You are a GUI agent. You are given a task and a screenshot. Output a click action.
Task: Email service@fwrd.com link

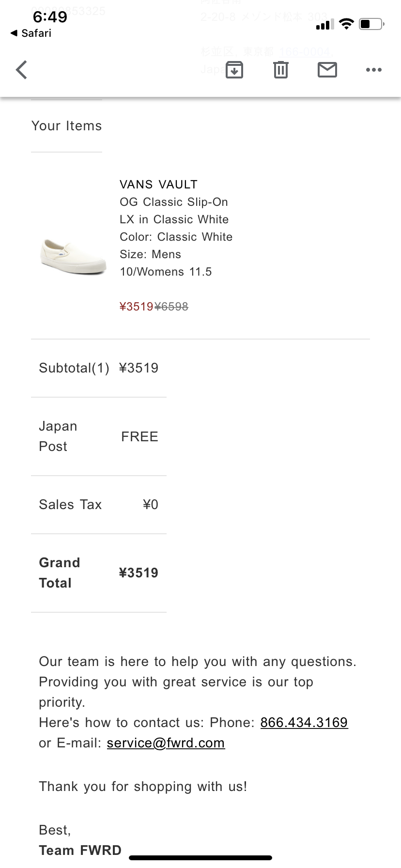tap(166, 743)
